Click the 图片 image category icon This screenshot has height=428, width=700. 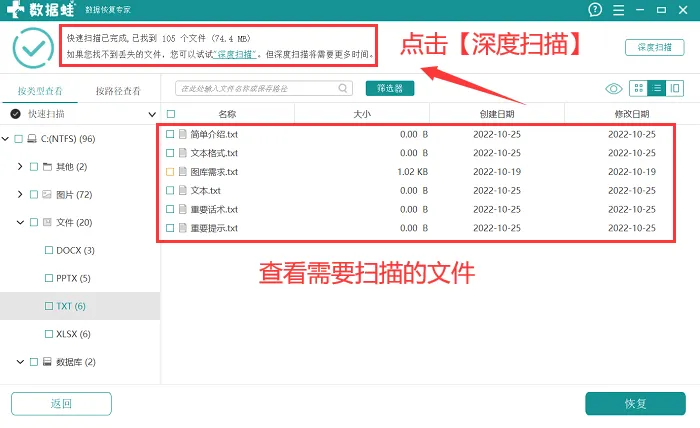[x=47, y=195]
